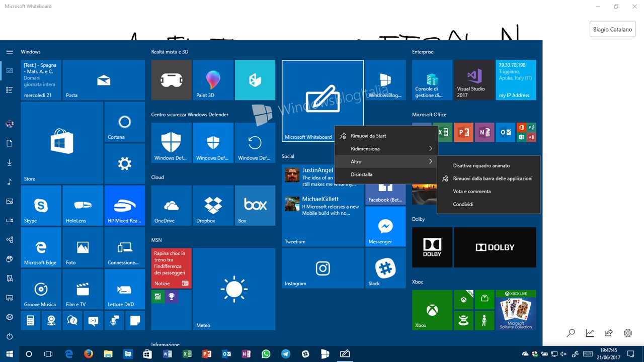Open Visual Studio 2017 tile
This screenshot has height=362, width=644.
point(474,80)
